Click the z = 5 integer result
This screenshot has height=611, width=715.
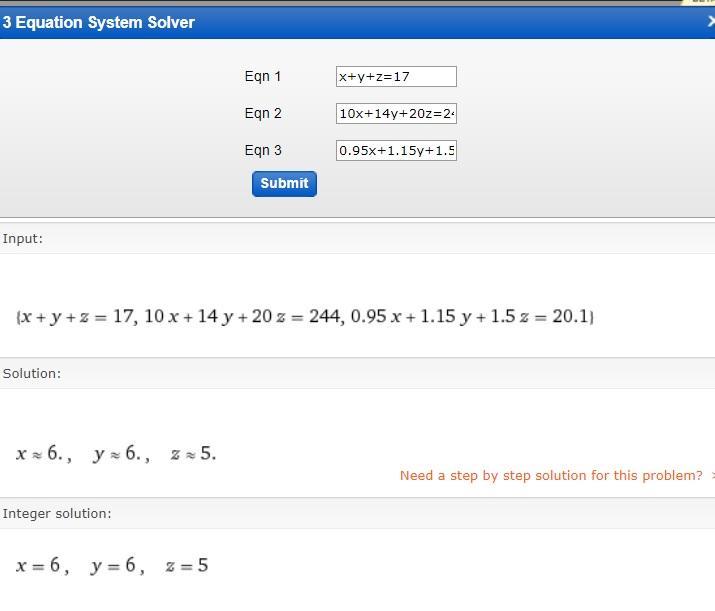(x=187, y=566)
